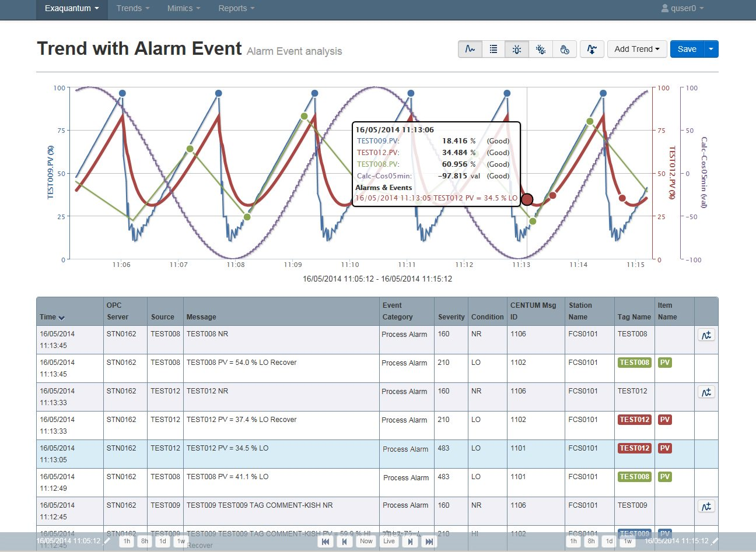Add TEST008 NR event trend to chart
The width and height of the screenshot is (756, 552).
tap(706, 335)
